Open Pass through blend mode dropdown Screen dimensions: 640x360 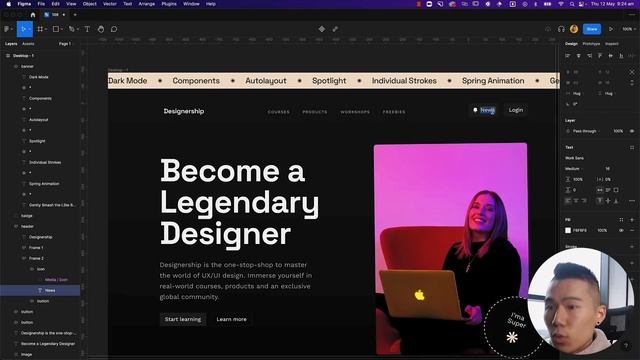tap(586, 131)
